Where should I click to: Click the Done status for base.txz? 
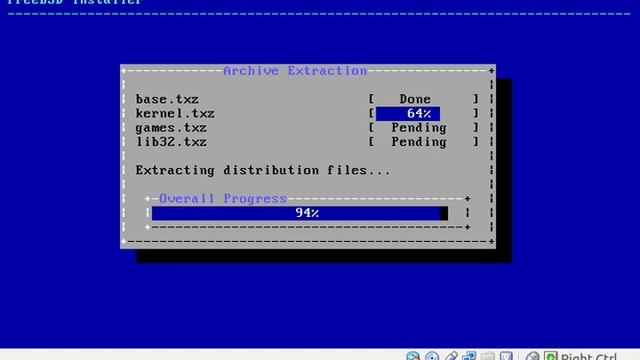pyautogui.click(x=415, y=99)
